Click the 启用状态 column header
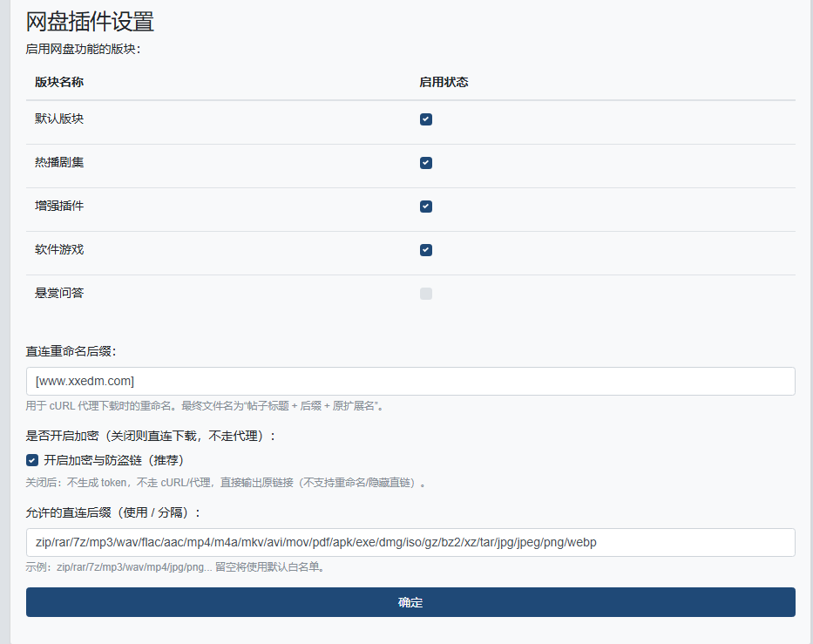The width and height of the screenshot is (813, 644). [x=444, y=82]
